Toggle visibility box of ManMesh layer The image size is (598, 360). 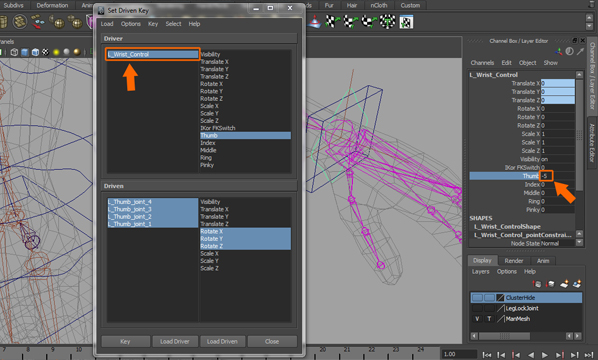pos(477,319)
